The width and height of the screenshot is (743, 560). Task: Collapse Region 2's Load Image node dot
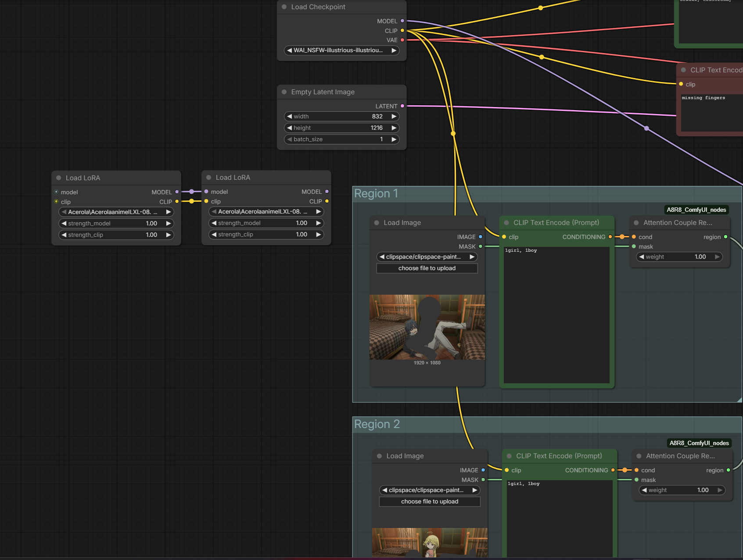[379, 456]
